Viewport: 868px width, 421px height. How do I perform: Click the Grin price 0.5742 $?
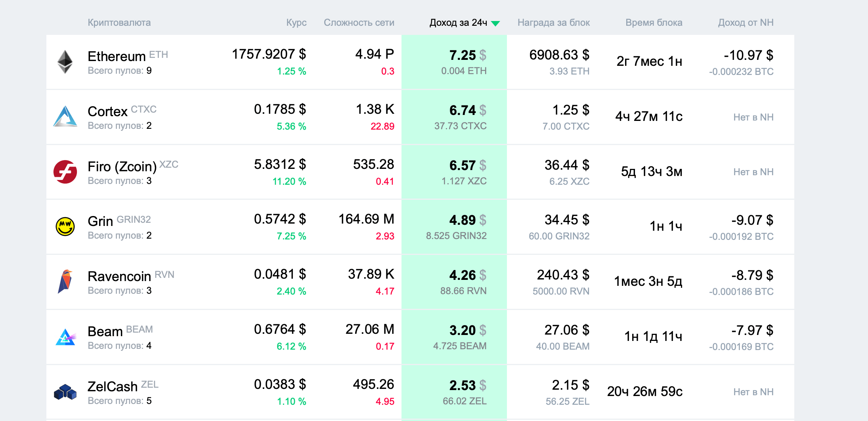(x=280, y=219)
